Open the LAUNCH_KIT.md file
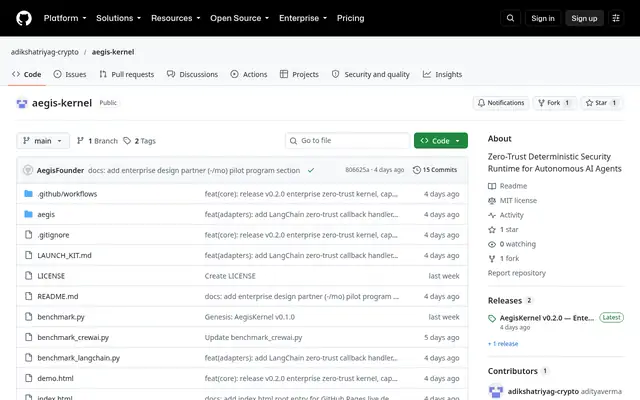The width and height of the screenshot is (640, 400). (x=64, y=256)
